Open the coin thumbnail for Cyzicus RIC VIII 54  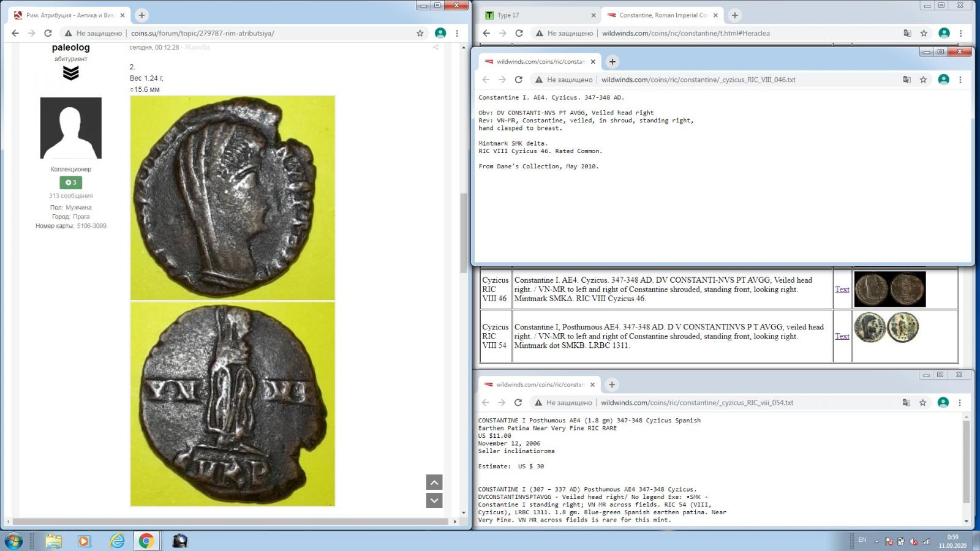point(886,327)
